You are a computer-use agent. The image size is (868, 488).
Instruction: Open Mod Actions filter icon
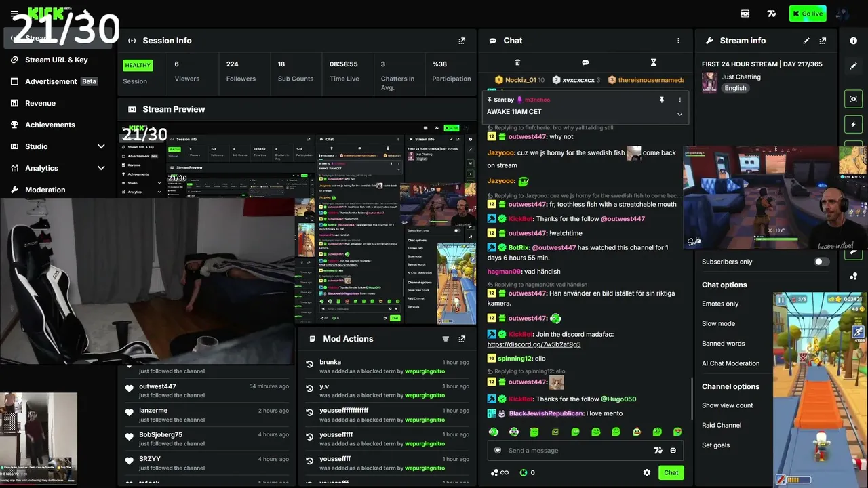446,339
